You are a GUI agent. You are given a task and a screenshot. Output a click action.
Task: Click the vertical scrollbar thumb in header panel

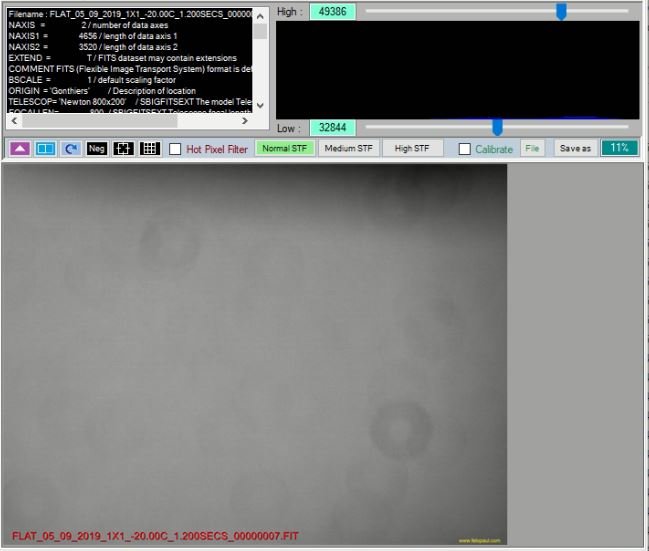260,31
